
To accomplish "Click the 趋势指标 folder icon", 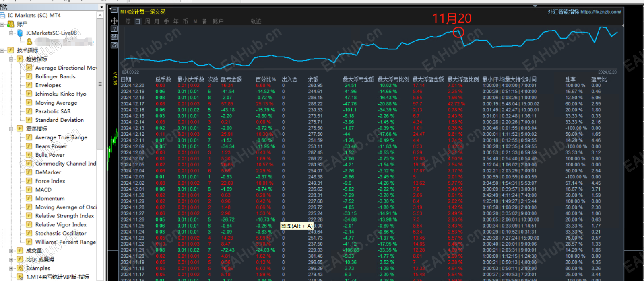I will pos(20,59).
